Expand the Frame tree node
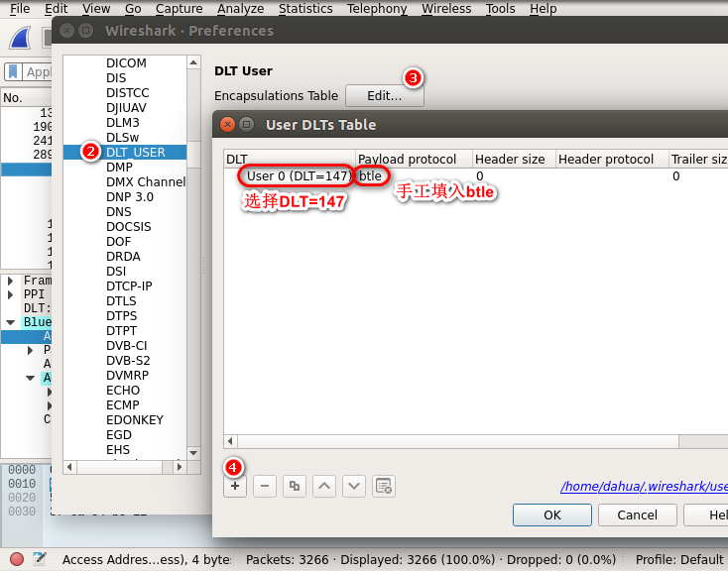The width and height of the screenshot is (728, 571). coord(11,281)
